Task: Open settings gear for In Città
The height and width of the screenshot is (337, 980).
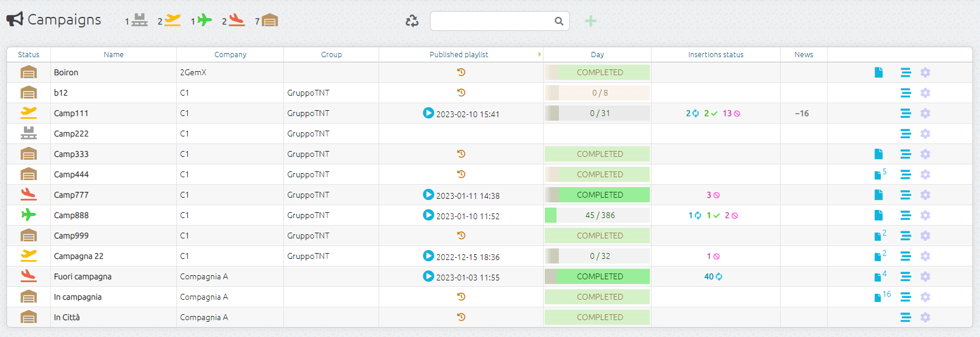Action: 925,317
